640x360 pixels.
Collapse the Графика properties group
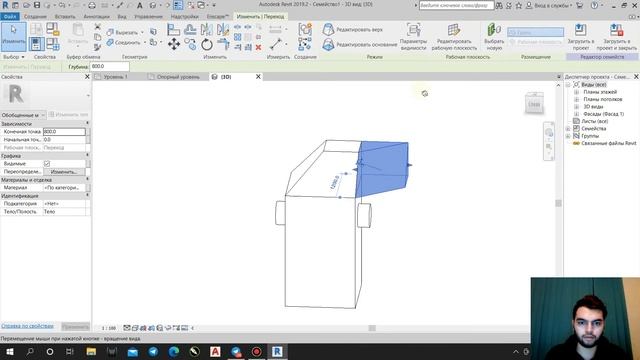pos(87,156)
